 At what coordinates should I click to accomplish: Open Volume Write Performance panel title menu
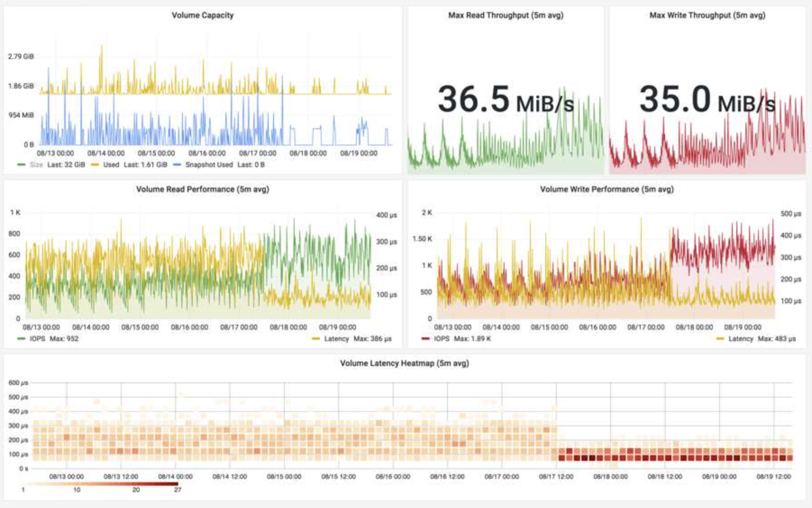click(607, 189)
